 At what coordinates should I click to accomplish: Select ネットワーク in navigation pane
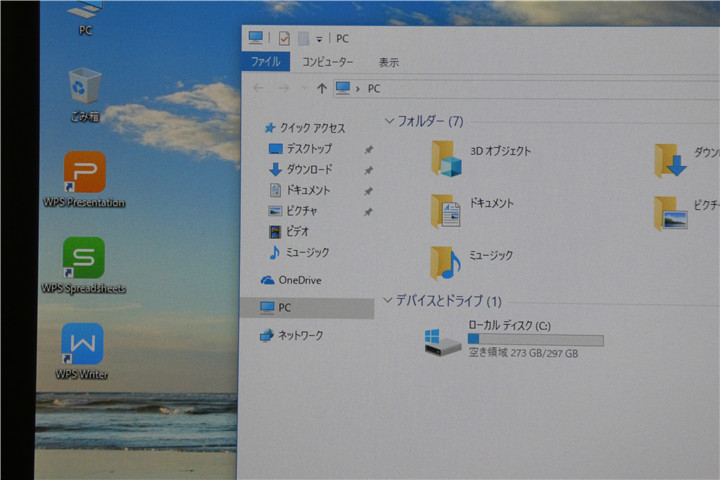(300, 336)
